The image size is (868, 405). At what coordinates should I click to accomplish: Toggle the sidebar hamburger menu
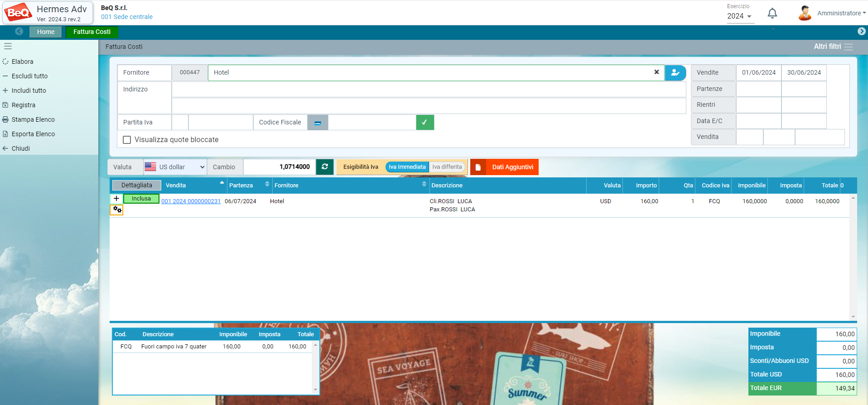8,46
